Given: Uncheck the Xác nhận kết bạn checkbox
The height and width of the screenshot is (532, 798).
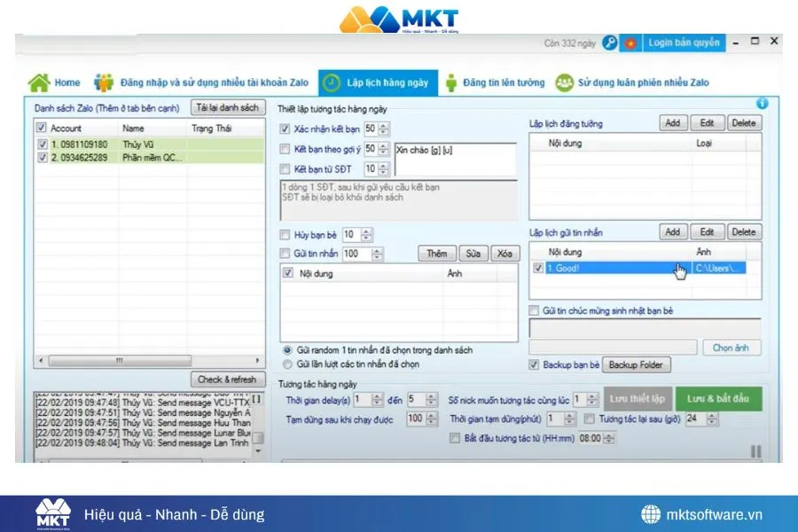Looking at the screenshot, I should [x=285, y=129].
